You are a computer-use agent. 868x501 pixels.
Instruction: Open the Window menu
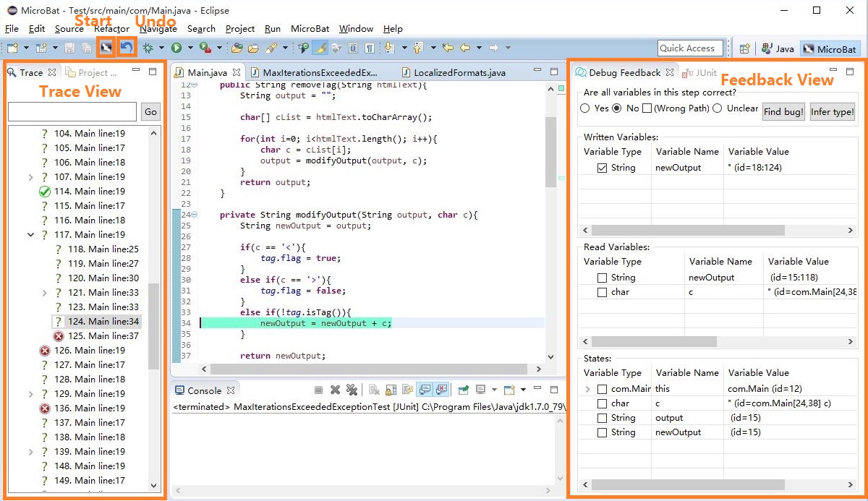356,29
